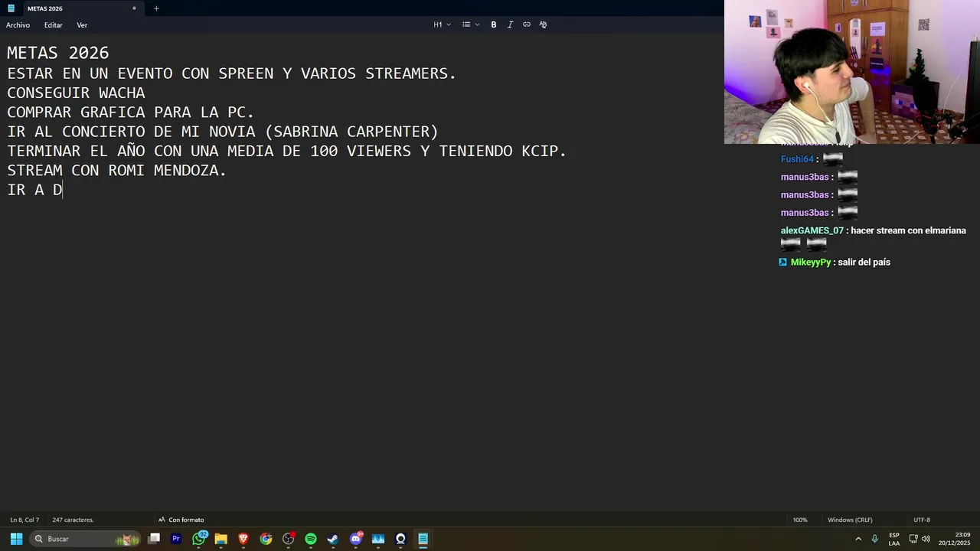This screenshot has width=980, height=551.
Task: Click the line COMPRAR GRAFICA PARA LA PC.
Action: coord(131,112)
